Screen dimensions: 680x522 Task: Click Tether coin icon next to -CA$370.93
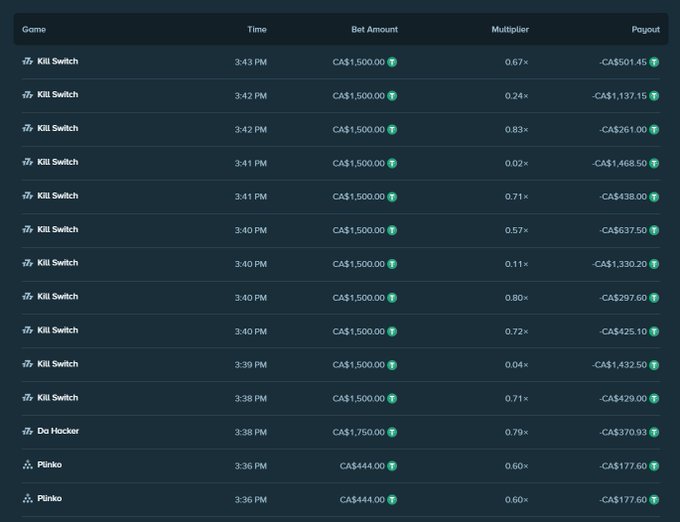pyautogui.click(x=654, y=432)
